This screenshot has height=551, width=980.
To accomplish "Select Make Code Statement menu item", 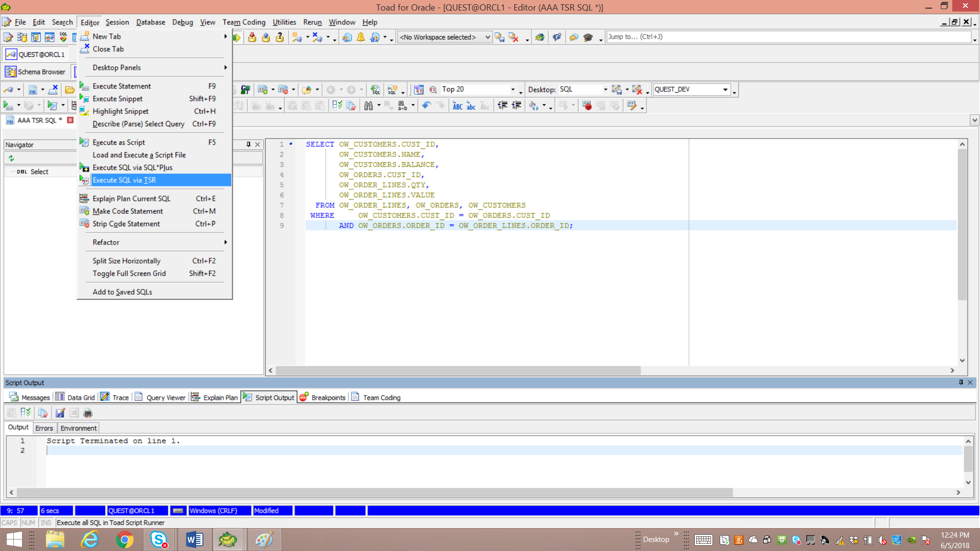I will coord(155,211).
